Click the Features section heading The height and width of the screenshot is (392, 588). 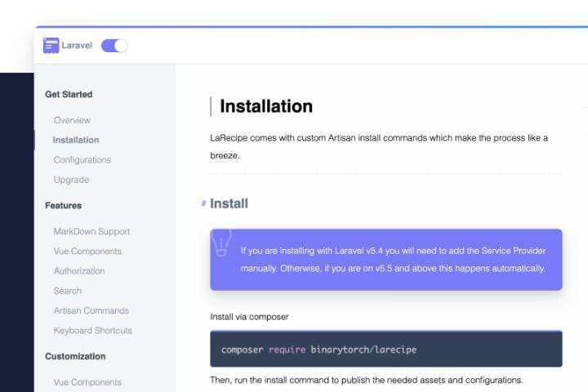pyautogui.click(x=63, y=206)
